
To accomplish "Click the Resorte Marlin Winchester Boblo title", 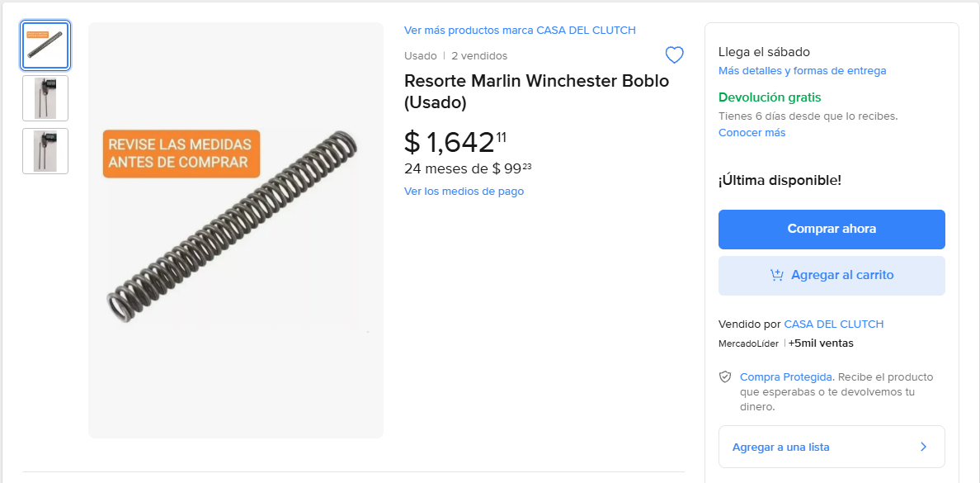I will pos(536,92).
